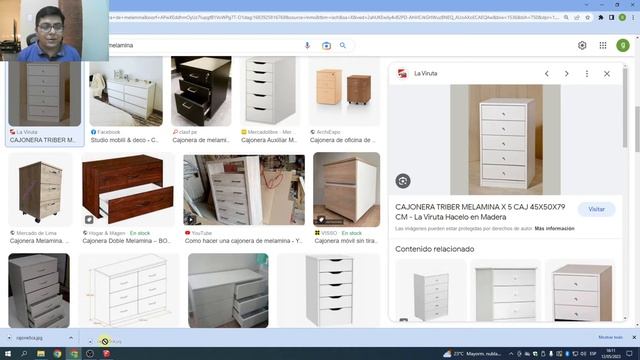The height and width of the screenshot is (360, 640).
Task: Select the Facebook Studio mobili result thumbnail
Action: pos(126,91)
